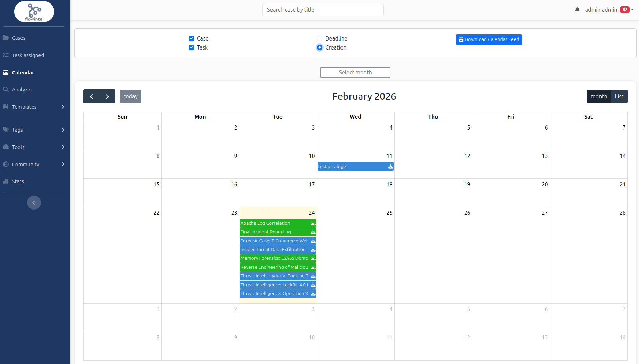The width and height of the screenshot is (639, 364).
Task: Click download icon on Insider Threat Data Exfiltration
Action: (313, 250)
